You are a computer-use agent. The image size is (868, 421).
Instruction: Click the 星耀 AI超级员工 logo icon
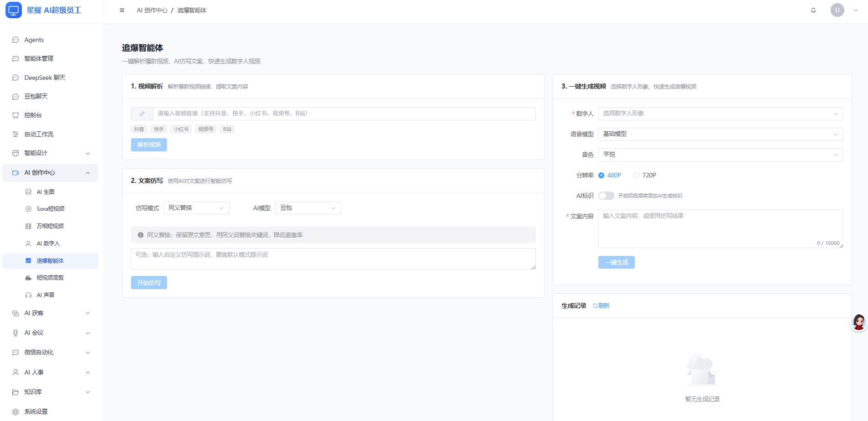[14, 10]
